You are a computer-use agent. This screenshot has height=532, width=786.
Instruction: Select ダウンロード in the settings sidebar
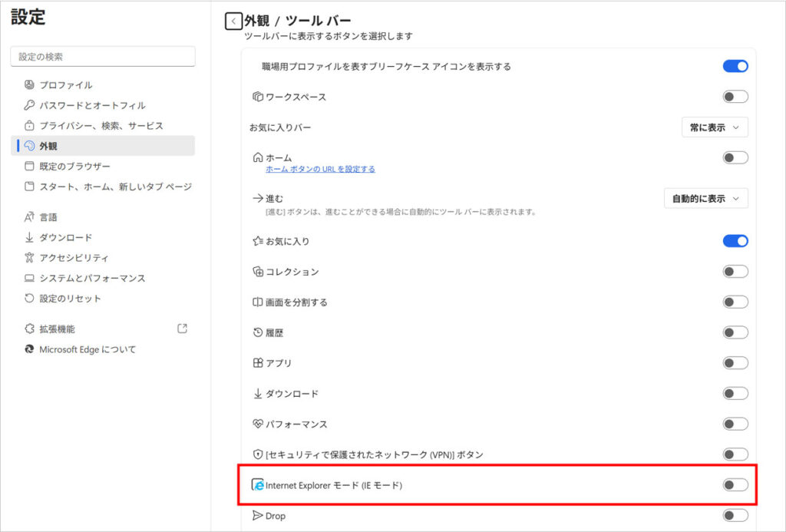coord(65,237)
